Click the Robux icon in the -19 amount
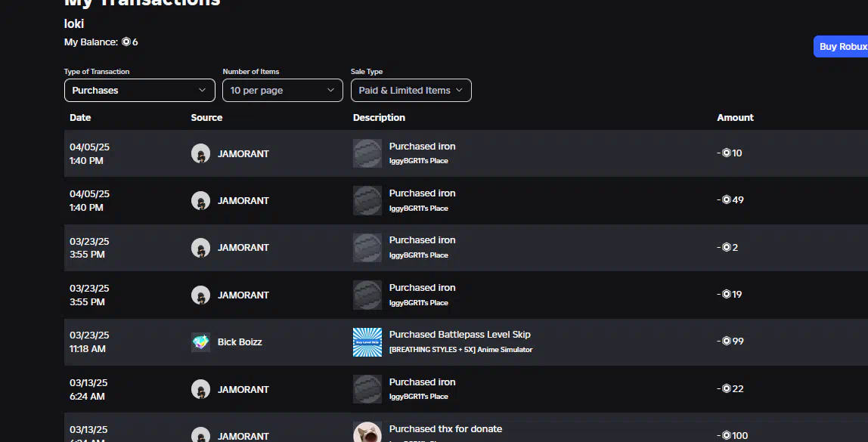Viewport: 868px width, 442px height. pos(727,295)
